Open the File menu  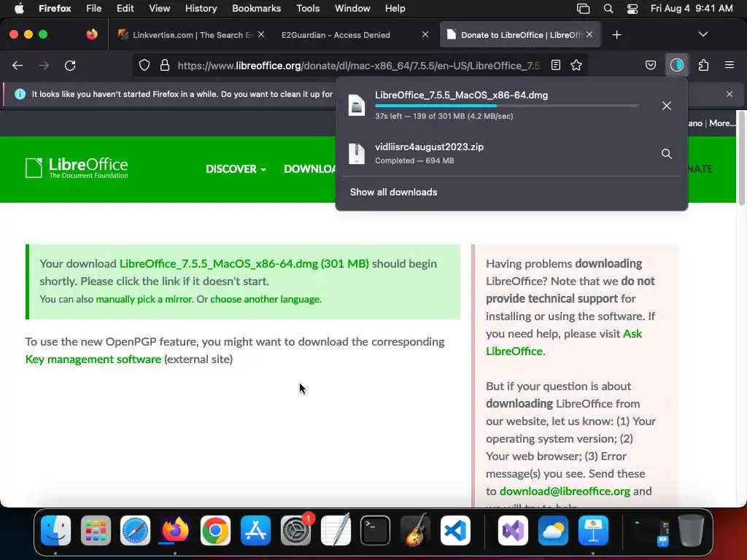pyautogui.click(x=93, y=9)
